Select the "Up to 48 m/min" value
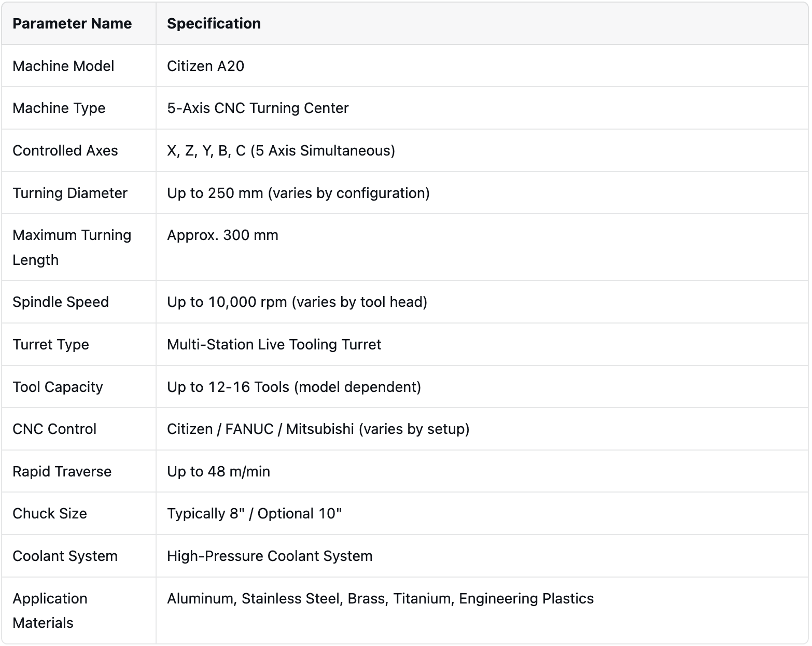812x646 pixels. 218,472
